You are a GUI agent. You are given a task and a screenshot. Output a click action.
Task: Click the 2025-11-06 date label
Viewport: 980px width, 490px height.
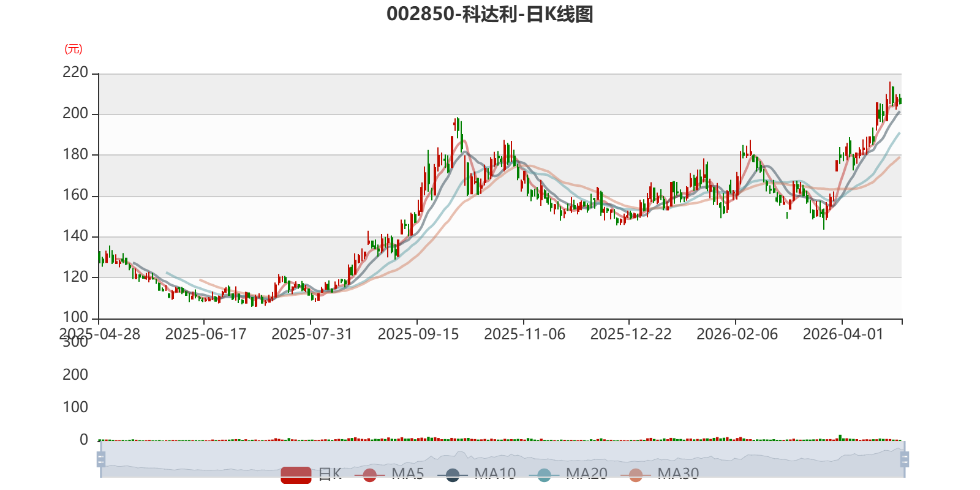click(x=524, y=334)
